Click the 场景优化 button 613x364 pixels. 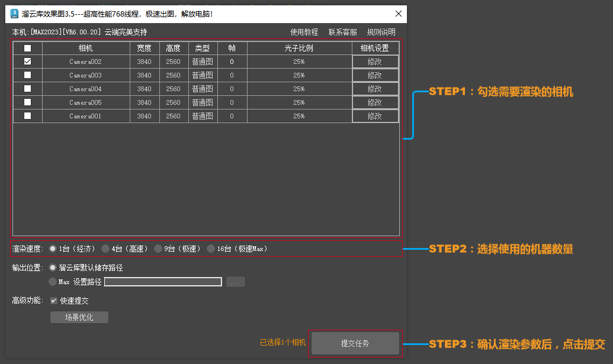79,317
